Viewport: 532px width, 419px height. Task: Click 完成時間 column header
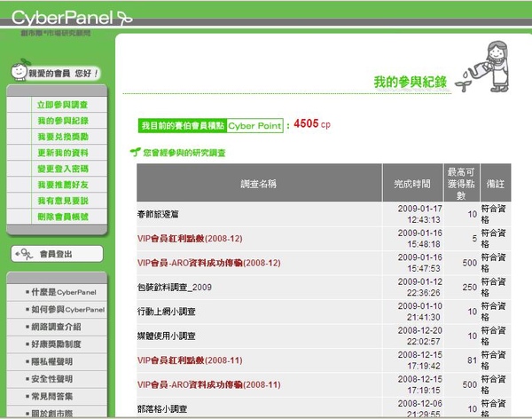coord(412,184)
